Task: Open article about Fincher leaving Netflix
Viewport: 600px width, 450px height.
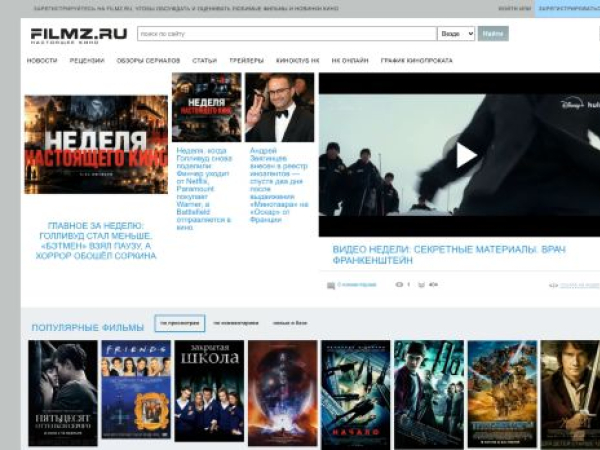Action: pos(204,189)
